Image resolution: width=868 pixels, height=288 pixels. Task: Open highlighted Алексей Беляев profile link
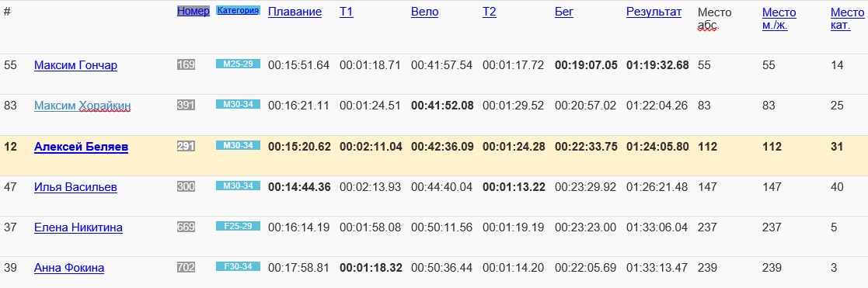pyautogui.click(x=81, y=147)
